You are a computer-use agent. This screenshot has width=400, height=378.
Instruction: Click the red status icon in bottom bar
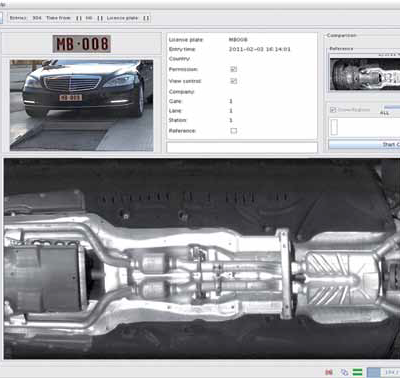point(329,372)
